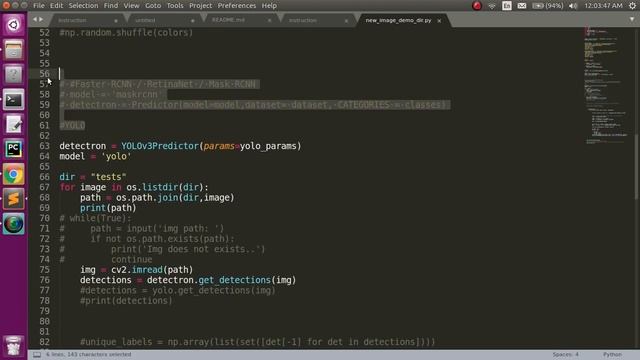Click cv2.imread on line 75
Viewport: 640px width, 360px height.
coord(137,270)
